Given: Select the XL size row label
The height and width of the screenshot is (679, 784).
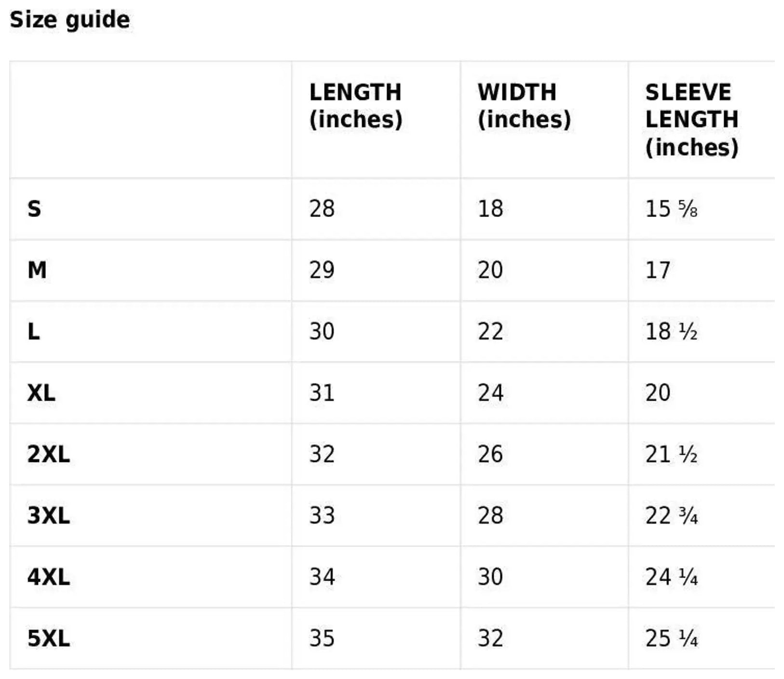Looking at the screenshot, I should pyautogui.click(x=41, y=393).
